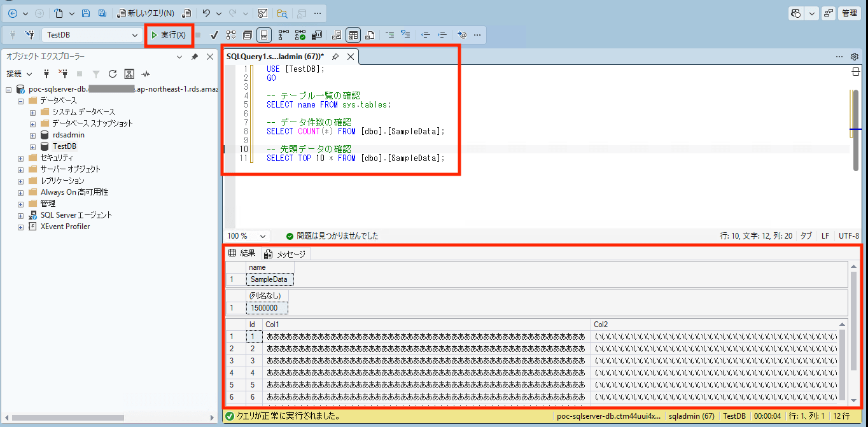868x427 pixels.
Task: Click the Copilot icon at top right
Action: (795, 13)
